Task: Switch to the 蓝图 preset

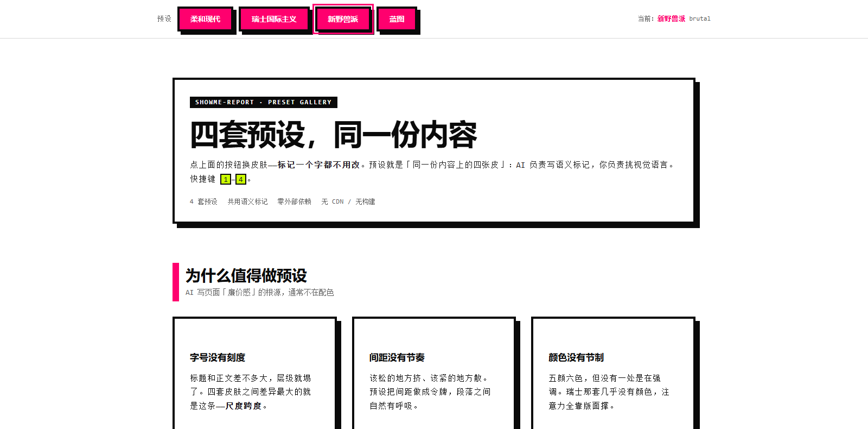Action: tap(397, 19)
